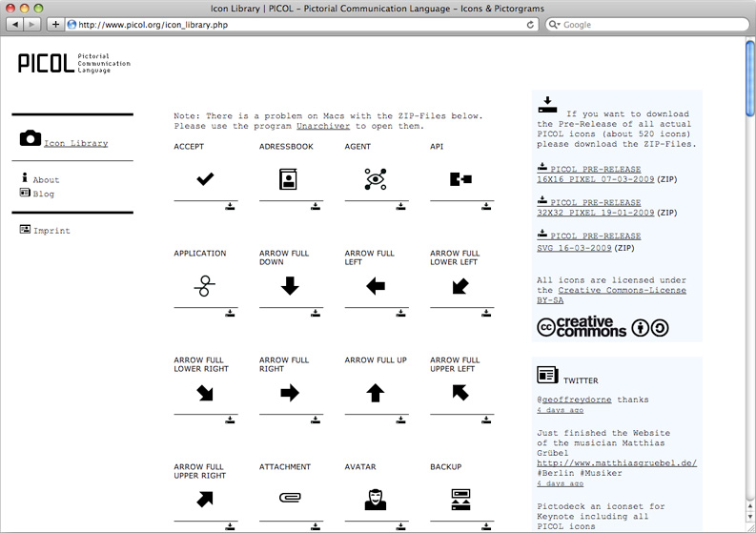Click the Google search field
This screenshot has width=756, height=533.
click(647, 25)
